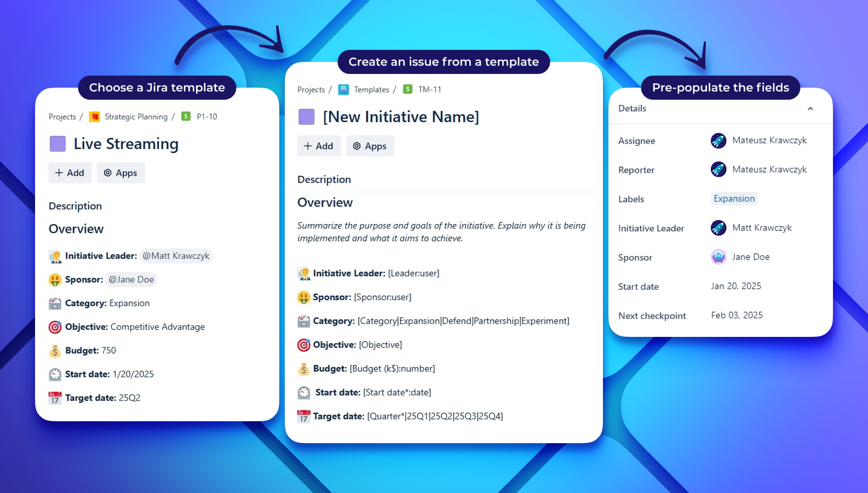Click the Strategic Planning project icon
The height and width of the screenshot is (493, 868).
click(x=95, y=117)
